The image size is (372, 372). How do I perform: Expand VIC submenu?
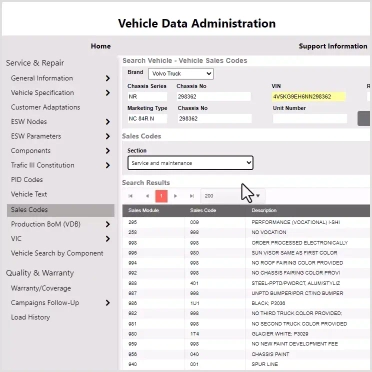108,239
